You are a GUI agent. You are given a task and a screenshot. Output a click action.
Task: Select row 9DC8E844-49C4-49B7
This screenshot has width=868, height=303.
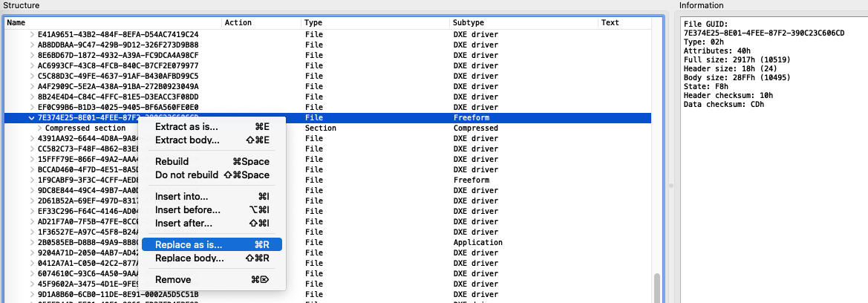tap(327, 191)
